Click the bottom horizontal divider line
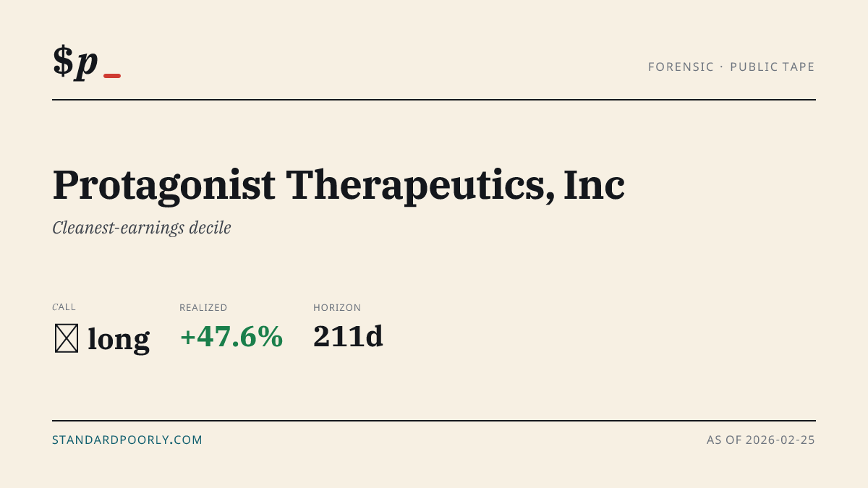 pyautogui.click(x=434, y=420)
